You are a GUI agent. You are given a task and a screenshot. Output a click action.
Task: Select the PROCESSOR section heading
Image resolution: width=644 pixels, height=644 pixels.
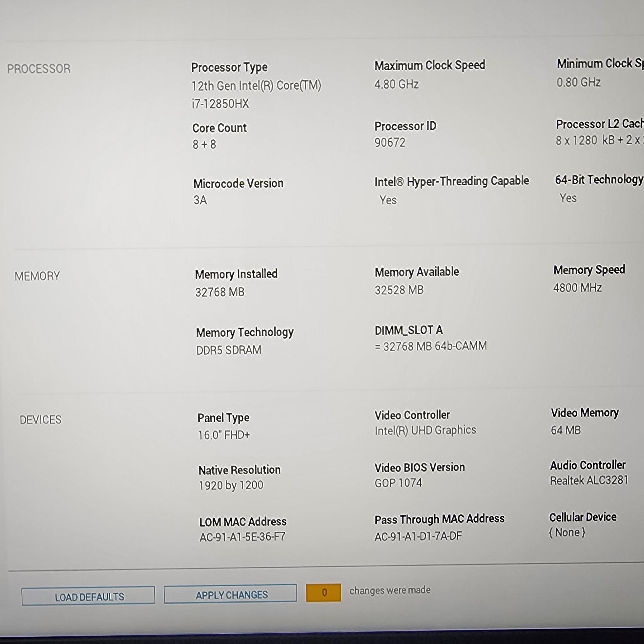39,69
